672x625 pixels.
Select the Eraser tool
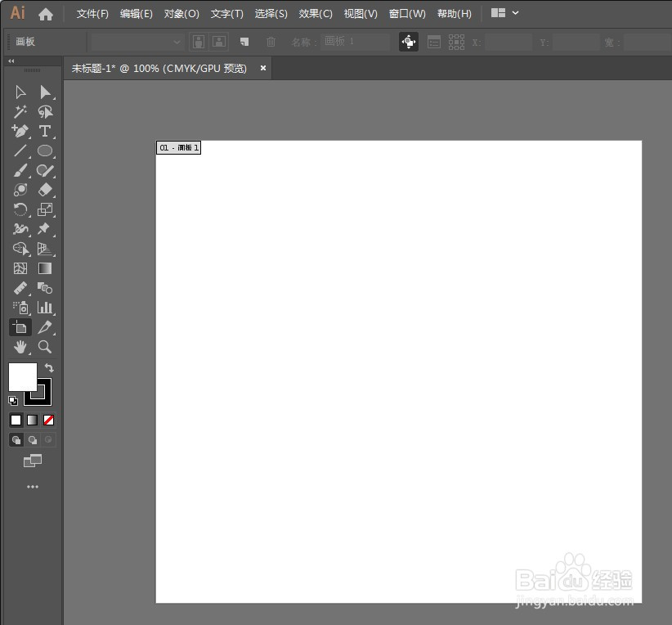coord(46,190)
